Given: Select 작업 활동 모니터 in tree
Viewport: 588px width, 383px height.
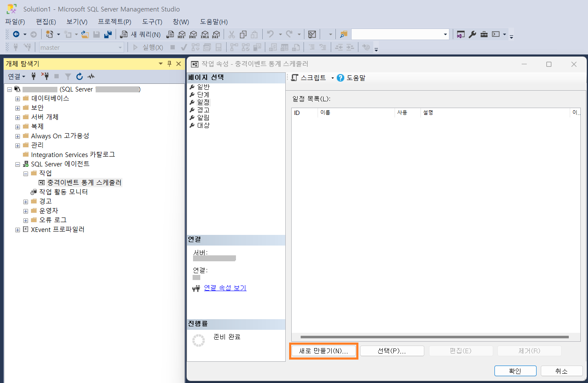Looking at the screenshot, I should coord(63,192).
